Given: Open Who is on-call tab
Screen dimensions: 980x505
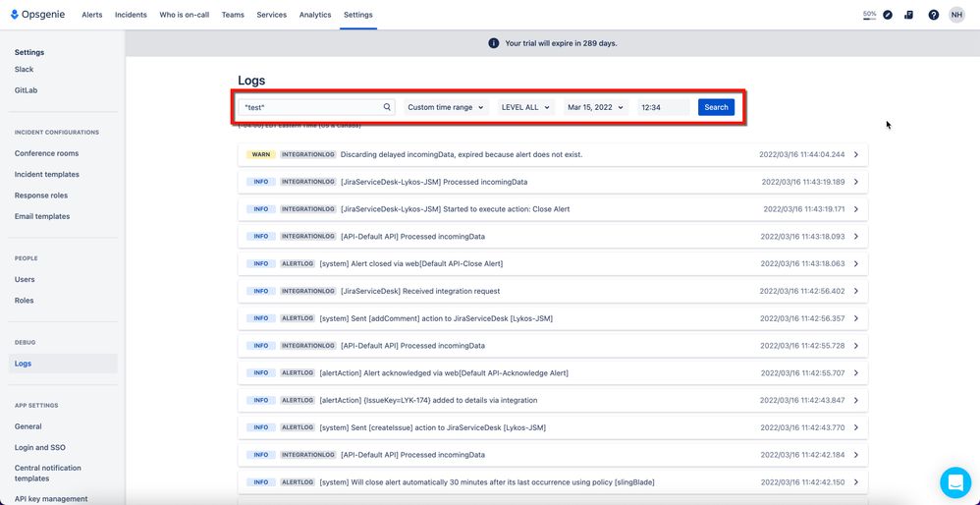Looking at the screenshot, I should pos(185,15).
